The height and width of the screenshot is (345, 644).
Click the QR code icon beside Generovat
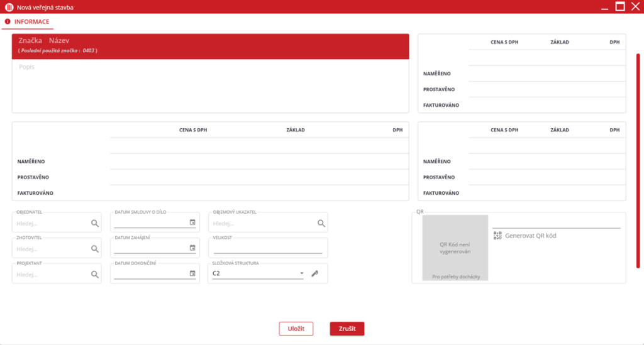497,236
